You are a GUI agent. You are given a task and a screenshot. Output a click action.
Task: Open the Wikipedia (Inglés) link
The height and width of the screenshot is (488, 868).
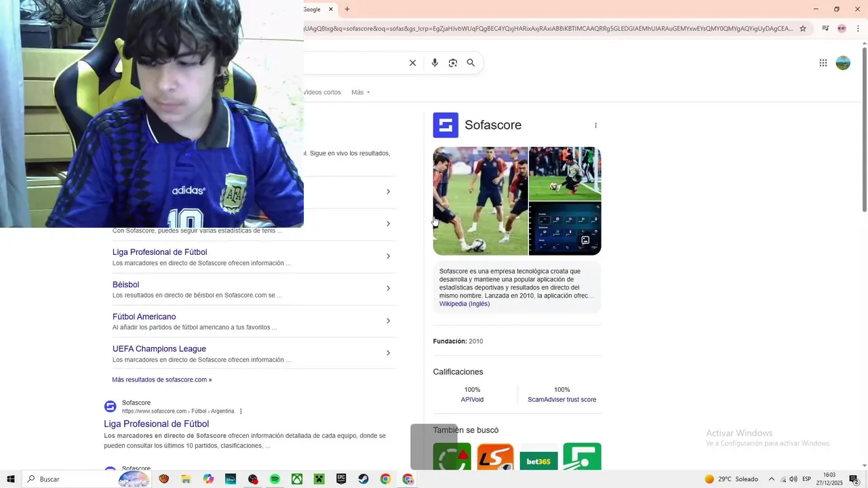click(465, 304)
